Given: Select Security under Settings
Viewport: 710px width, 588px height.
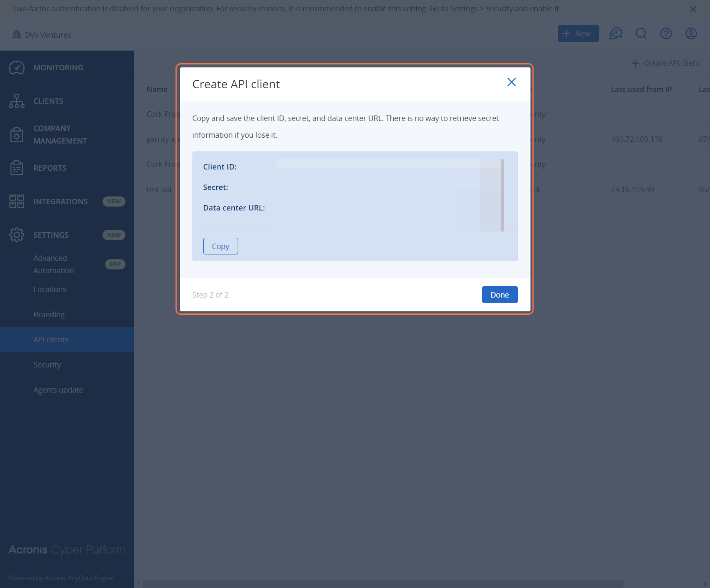Looking at the screenshot, I should [x=67, y=365].
